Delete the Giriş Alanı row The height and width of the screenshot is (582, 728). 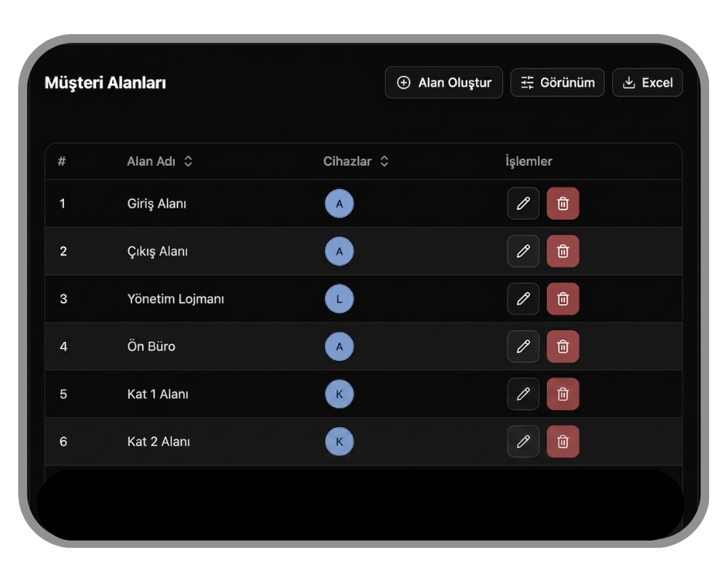563,203
